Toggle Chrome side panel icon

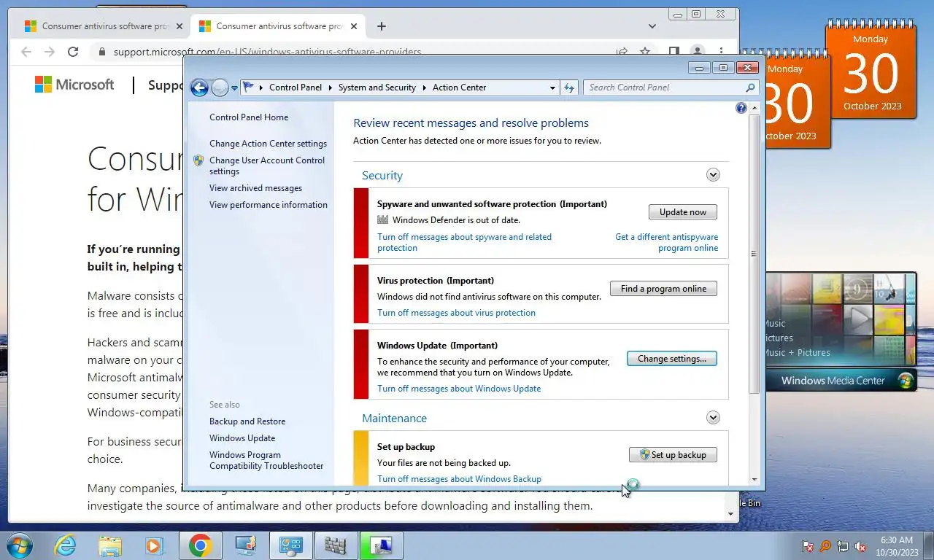point(674,52)
